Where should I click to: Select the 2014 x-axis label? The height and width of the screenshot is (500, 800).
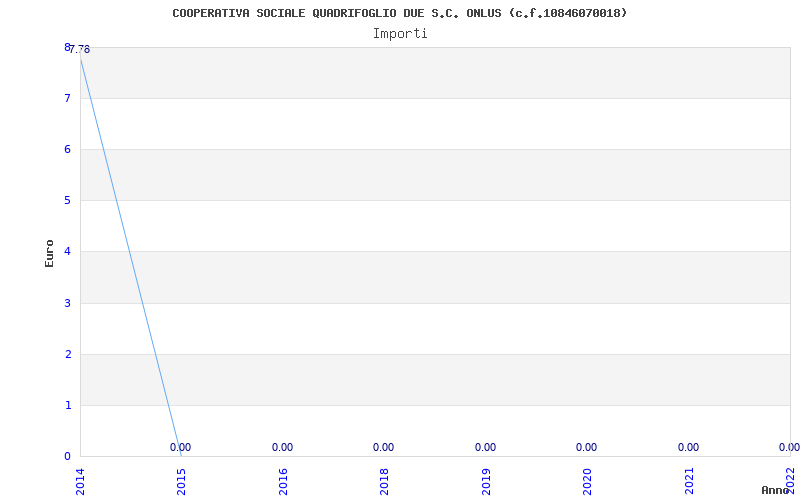point(80,482)
